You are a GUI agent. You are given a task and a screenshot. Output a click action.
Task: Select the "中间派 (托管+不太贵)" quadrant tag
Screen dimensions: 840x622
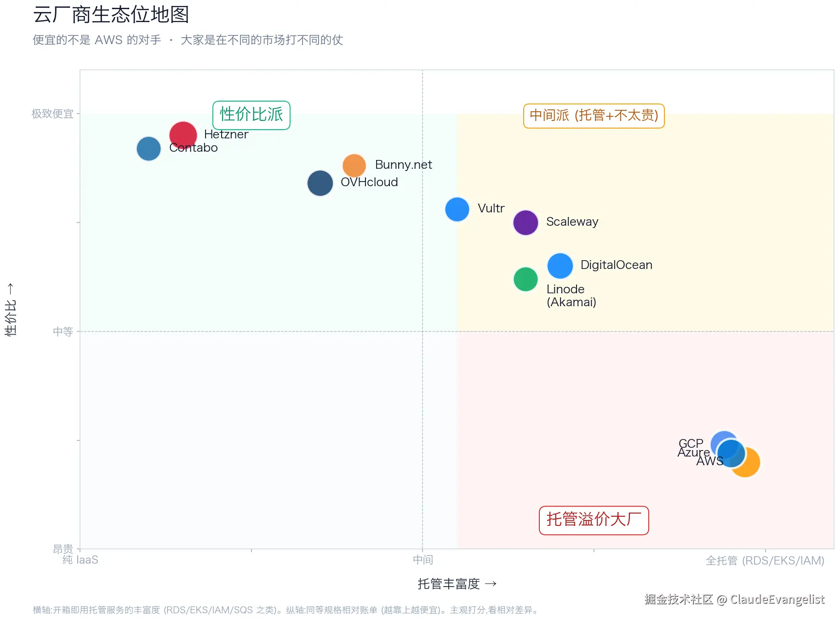(x=594, y=115)
